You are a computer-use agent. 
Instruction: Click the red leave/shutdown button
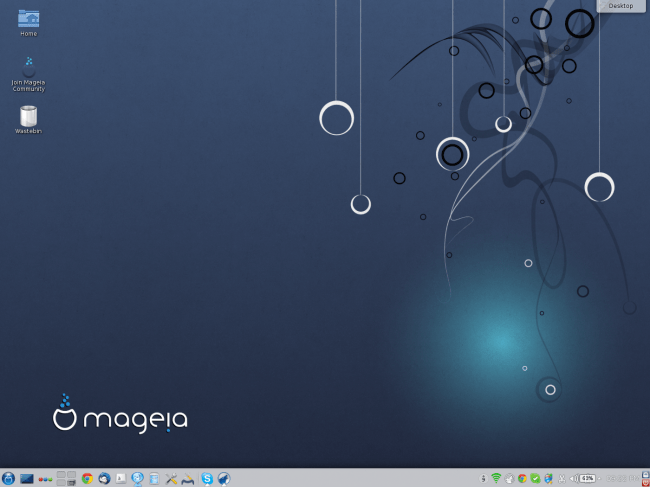point(646,483)
